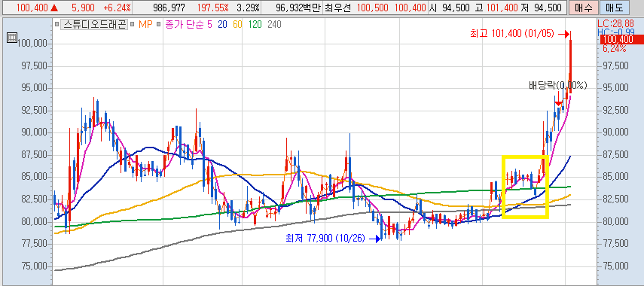Select the 120-day moving average legend
Screen dimensions: 644x286
255,25
